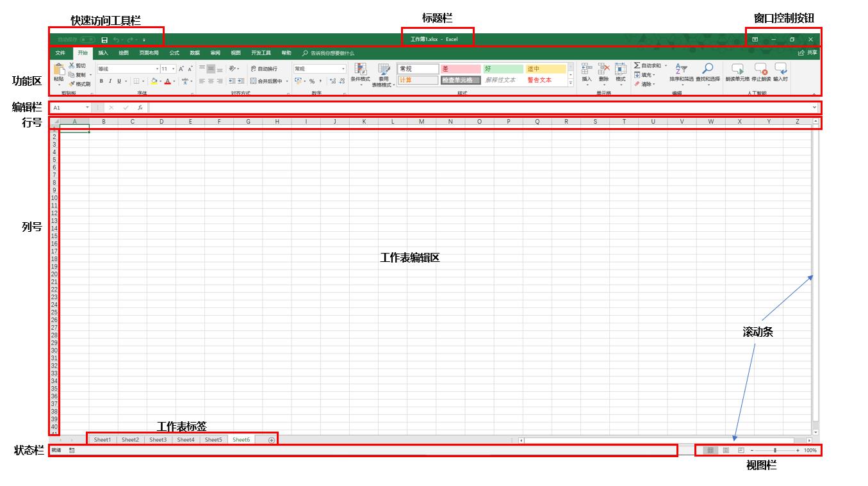Open the font size dropdown
This screenshot has height=486, width=868.
(173, 68)
